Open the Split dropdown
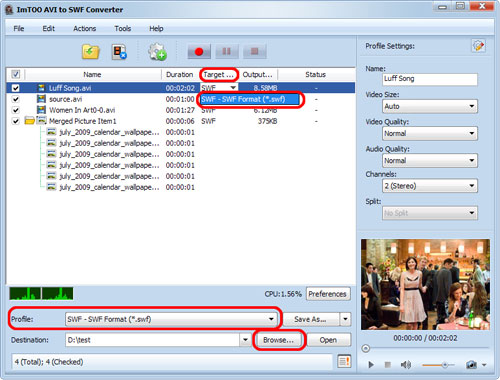 [x=430, y=213]
